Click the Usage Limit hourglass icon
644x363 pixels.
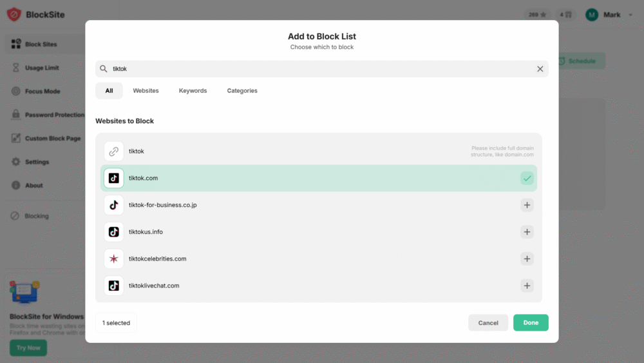pyautogui.click(x=16, y=68)
